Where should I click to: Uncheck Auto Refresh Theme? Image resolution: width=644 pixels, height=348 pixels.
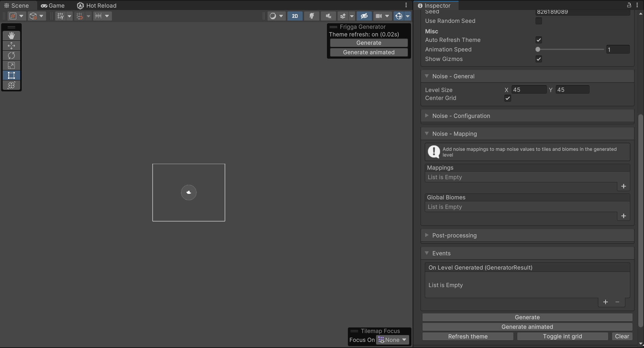coord(539,40)
